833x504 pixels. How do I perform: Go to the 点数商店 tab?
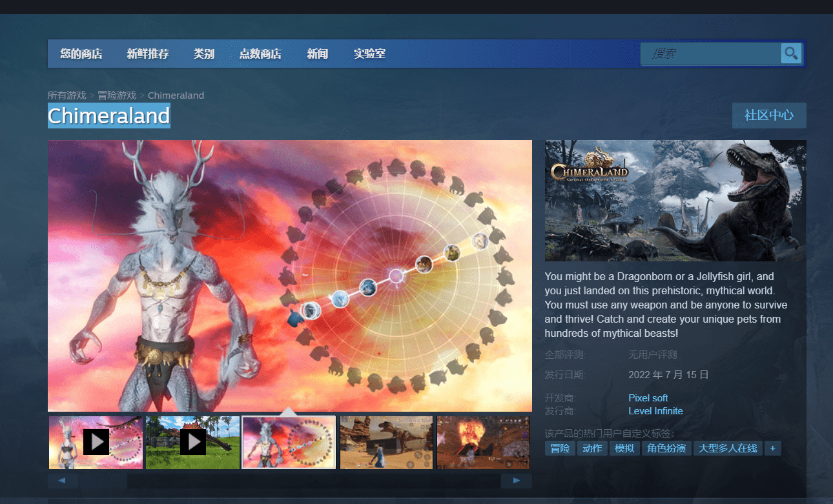(x=260, y=54)
